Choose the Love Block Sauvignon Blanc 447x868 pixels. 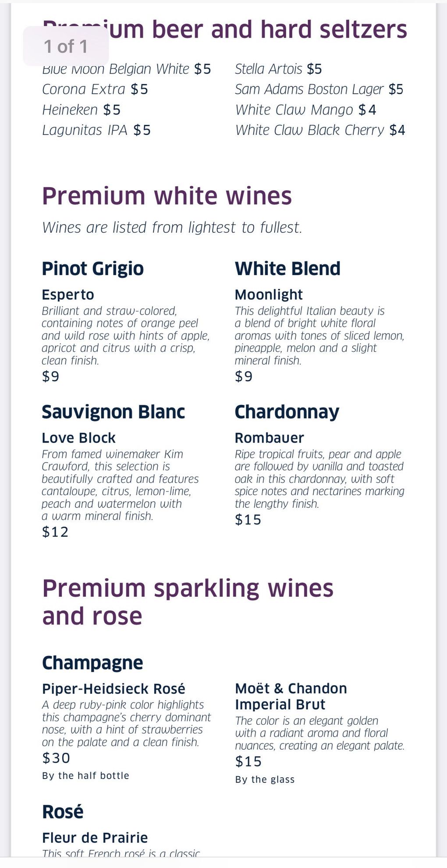coord(78,438)
